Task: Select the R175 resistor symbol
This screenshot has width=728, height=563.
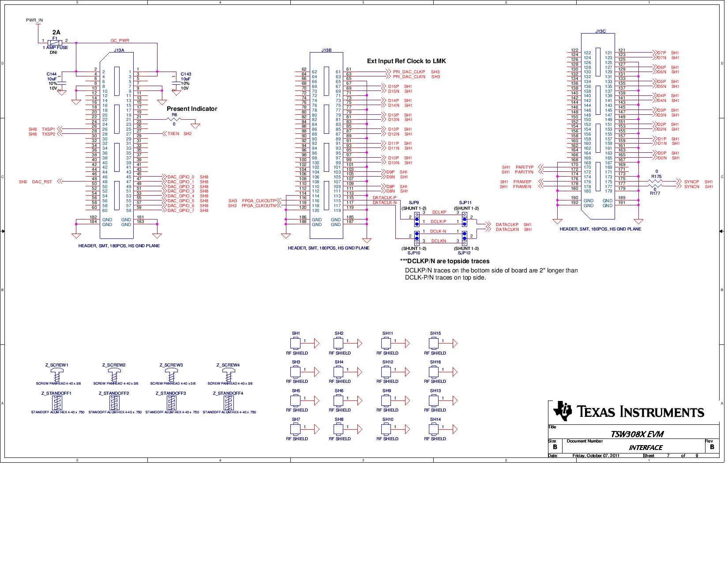Action: 656,181
